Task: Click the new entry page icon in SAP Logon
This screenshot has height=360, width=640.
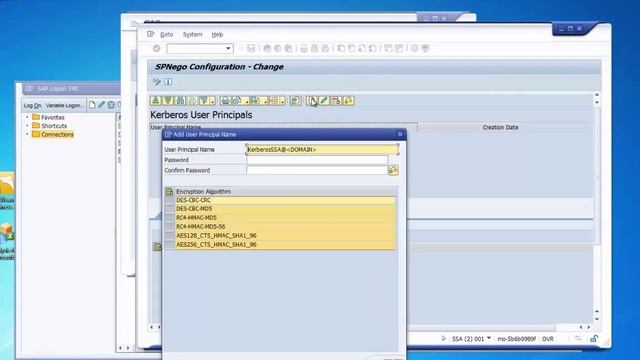Action: coord(92,105)
